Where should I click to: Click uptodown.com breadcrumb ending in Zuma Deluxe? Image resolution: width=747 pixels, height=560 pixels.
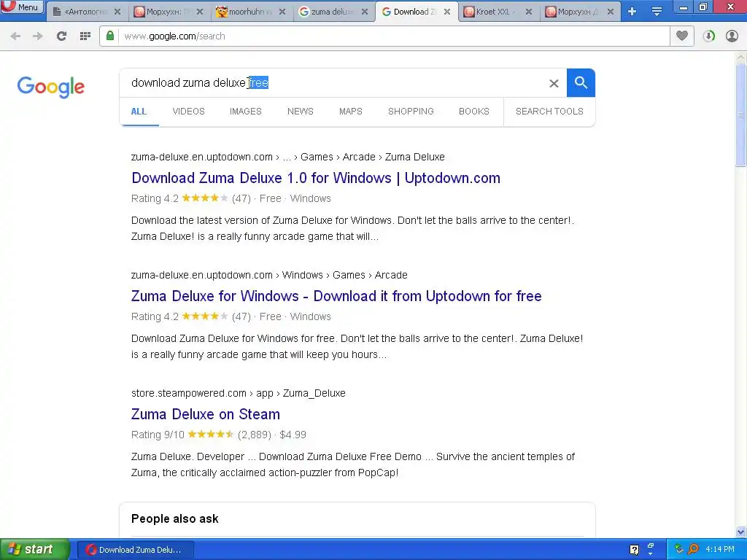point(287,157)
